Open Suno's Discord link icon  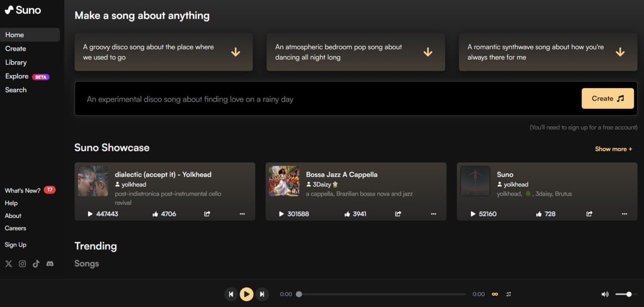pyautogui.click(x=50, y=264)
